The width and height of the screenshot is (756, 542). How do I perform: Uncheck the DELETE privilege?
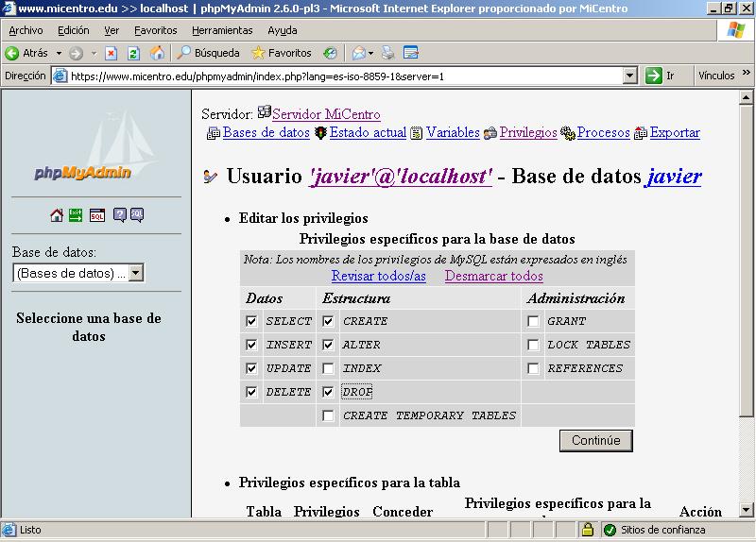(251, 392)
